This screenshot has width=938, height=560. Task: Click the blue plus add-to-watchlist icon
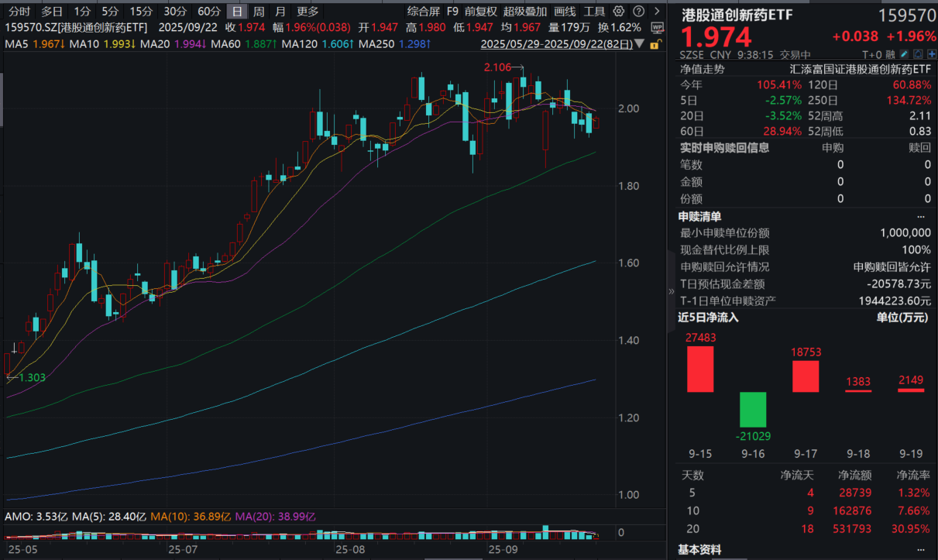point(930,54)
